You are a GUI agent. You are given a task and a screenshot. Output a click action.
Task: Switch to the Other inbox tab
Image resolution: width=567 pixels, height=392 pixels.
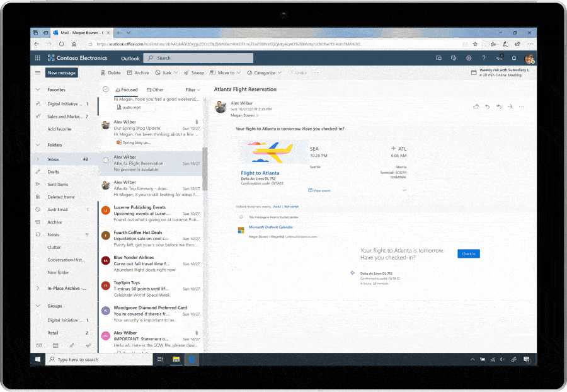click(156, 89)
